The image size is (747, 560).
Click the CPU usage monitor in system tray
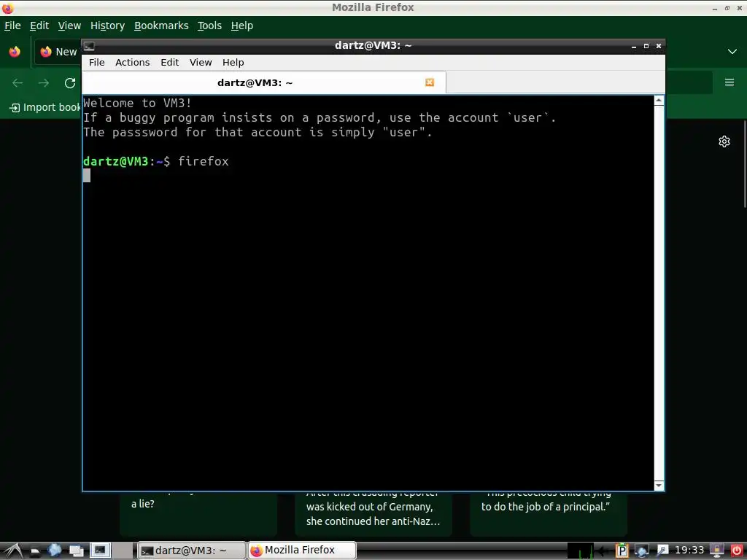click(x=580, y=551)
